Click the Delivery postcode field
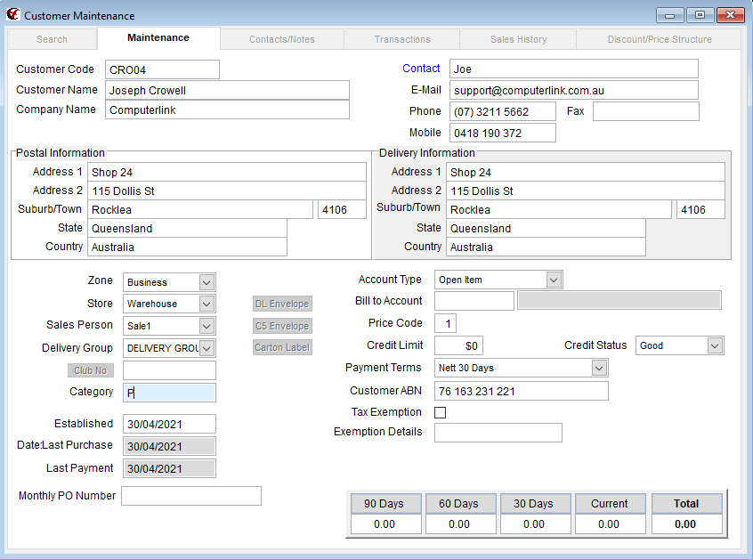The image size is (753, 560). pos(700,209)
